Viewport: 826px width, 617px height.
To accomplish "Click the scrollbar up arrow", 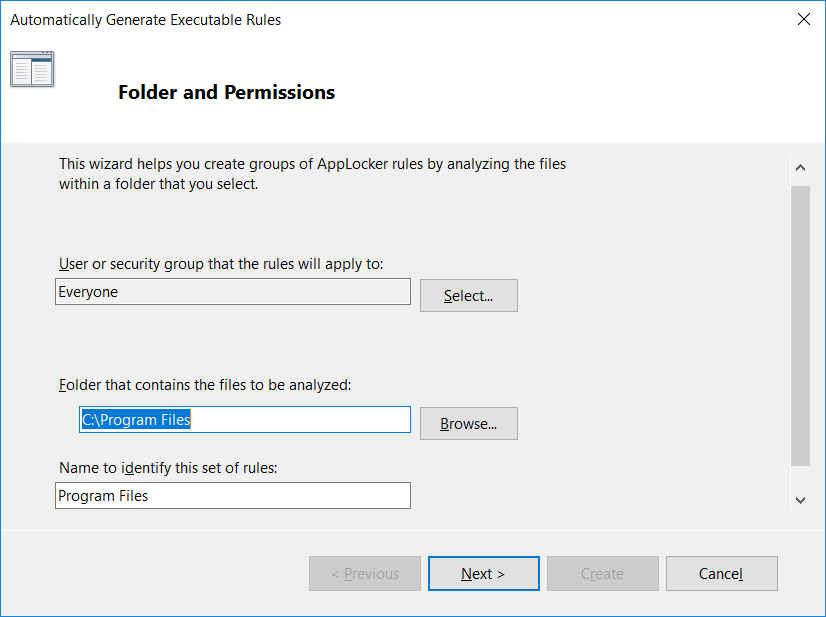I will click(800, 168).
